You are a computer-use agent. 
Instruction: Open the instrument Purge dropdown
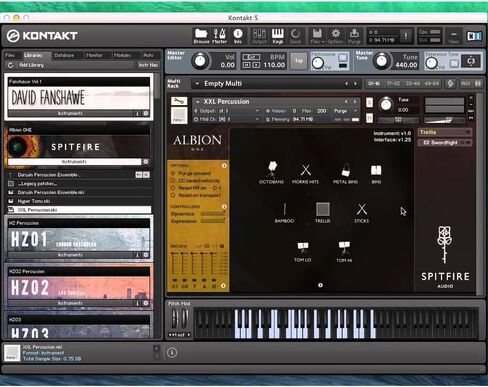tap(345, 111)
